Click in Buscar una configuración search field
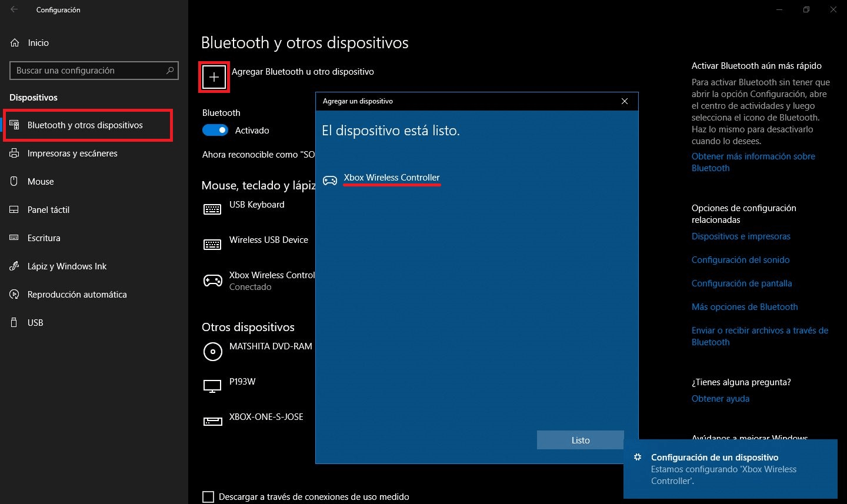 (x=94, y=71)
